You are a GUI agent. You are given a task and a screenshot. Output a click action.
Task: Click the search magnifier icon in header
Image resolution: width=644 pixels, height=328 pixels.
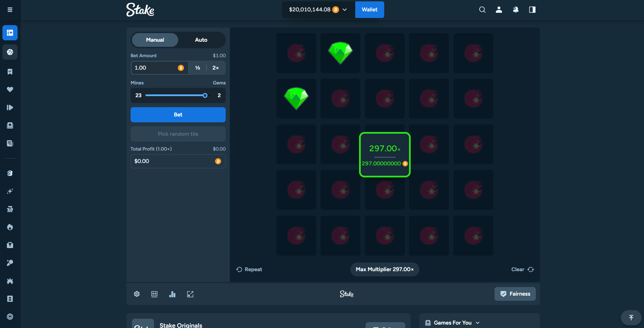[482, 10]
